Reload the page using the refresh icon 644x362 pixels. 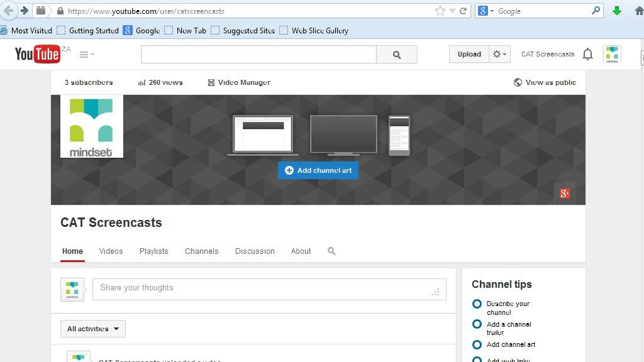pos(464,11)
